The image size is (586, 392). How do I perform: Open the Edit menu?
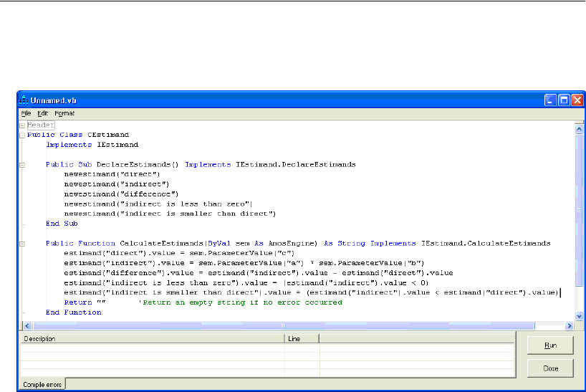(x=42, y=113)
